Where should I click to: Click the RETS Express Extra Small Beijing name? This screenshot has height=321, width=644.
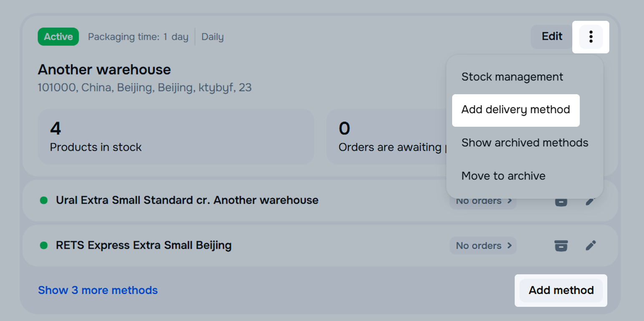coord(143,245)
